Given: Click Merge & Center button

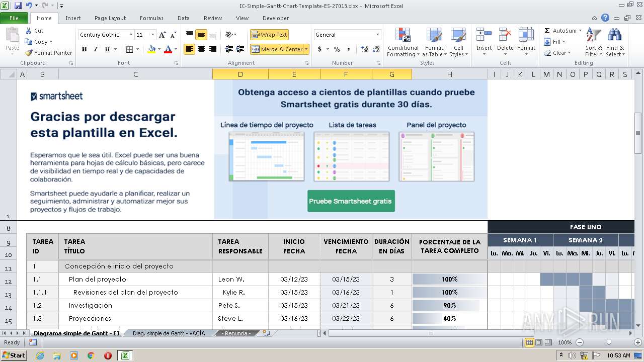Looking at the screenshot, I should click(277, 49).
